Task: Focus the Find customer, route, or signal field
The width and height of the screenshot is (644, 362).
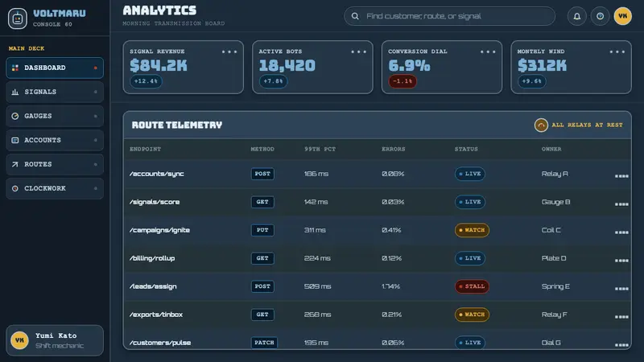Action: click(x=449, y=16)
